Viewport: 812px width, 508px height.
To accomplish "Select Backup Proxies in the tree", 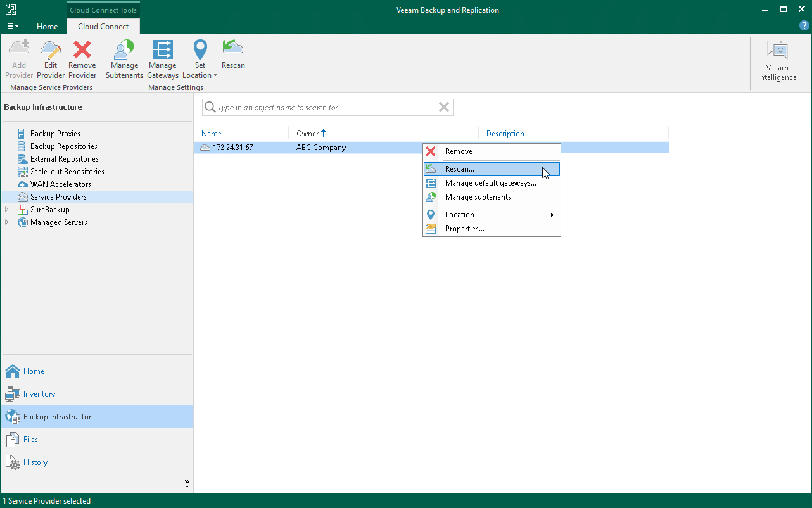I will 55,134.
